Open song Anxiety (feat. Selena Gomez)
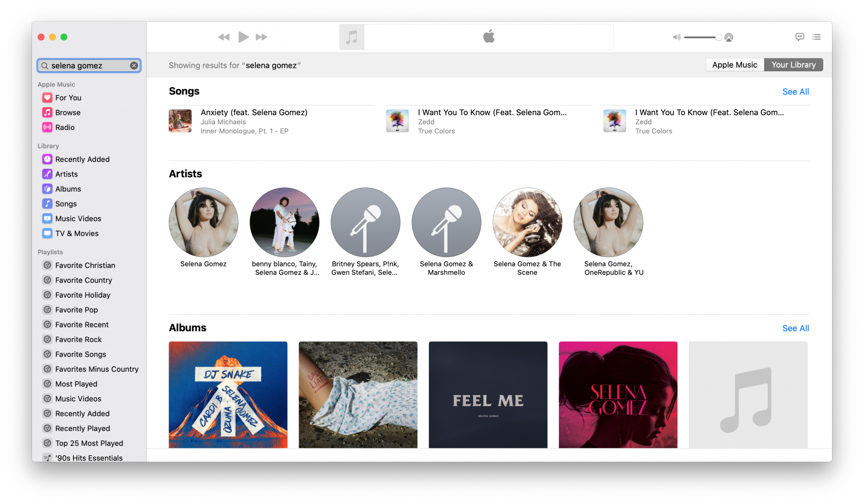Viewport: 864px width, 504px height. click(254, 112)
